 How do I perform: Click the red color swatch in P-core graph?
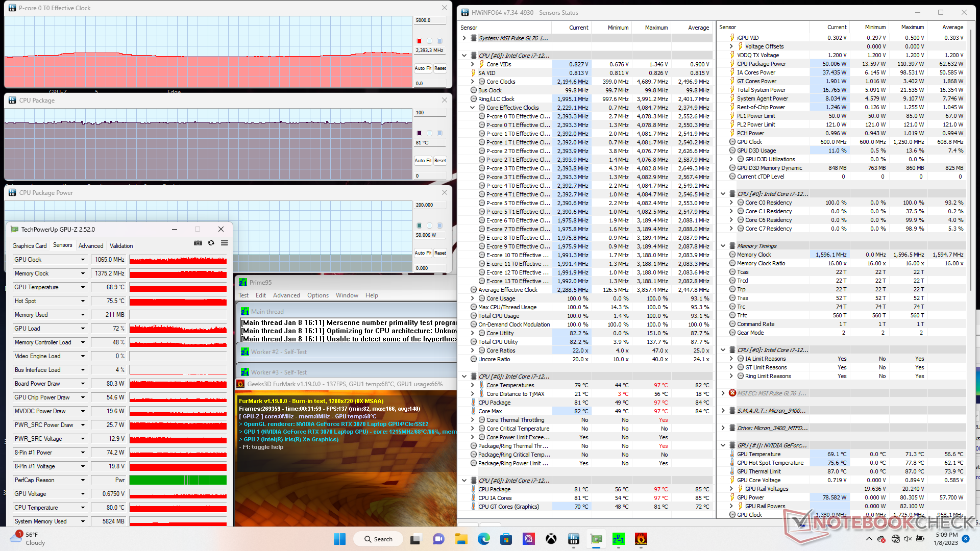point(419,41)
